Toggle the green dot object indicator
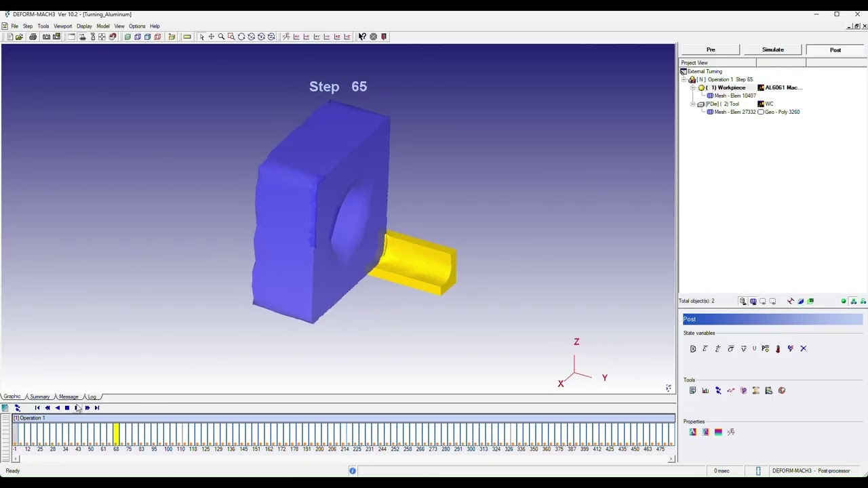Image resolution: width=868 pixels, height=488 pixels. coord(844,301)
